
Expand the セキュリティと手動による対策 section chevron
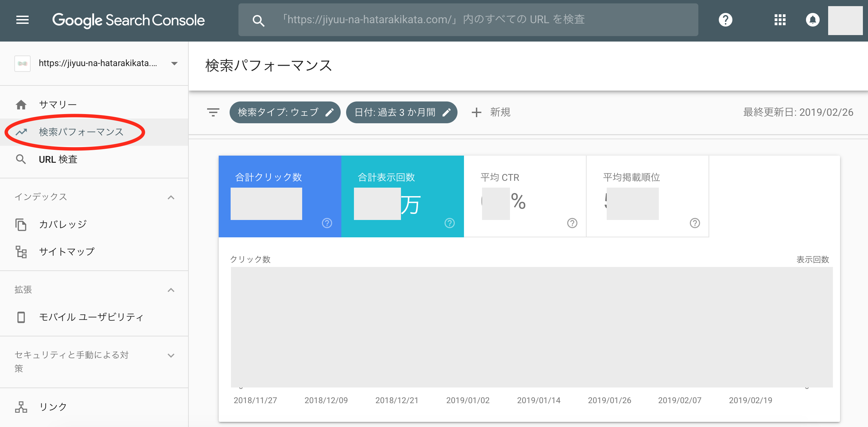171,355
